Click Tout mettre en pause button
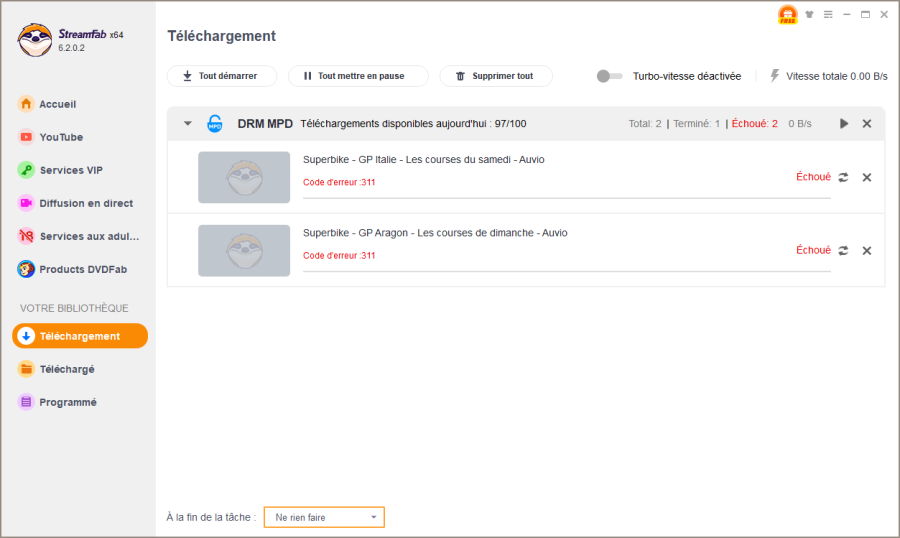This screenshot has height=538, width=900. (358, 76)
